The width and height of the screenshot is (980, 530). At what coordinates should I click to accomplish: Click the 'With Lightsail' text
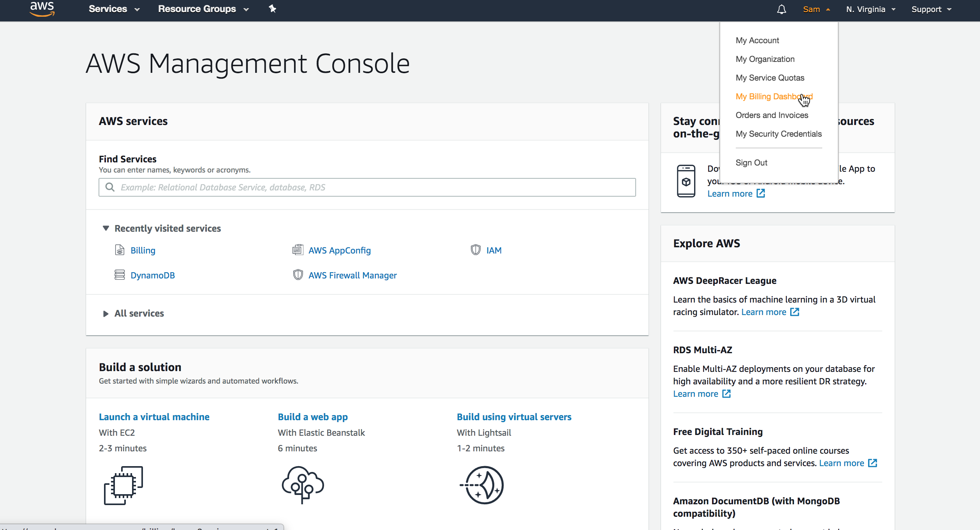pyautogui.click(x=484, y=433)
